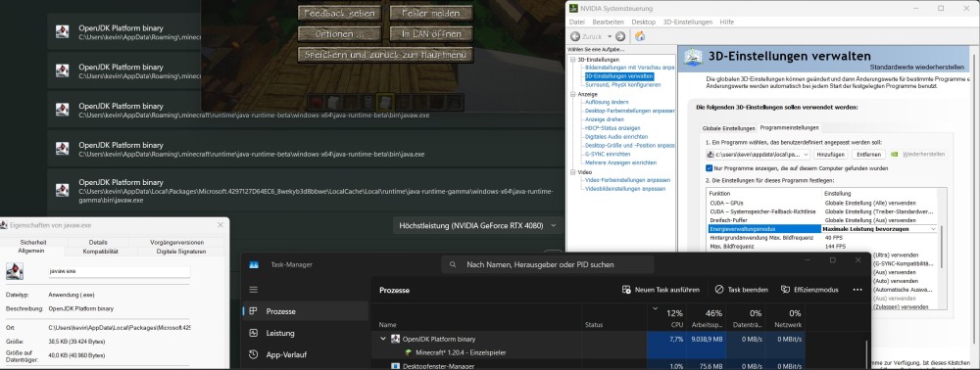Open the Datei menu in NVIDIA window
980x370 pixels.
pos(576,22)
